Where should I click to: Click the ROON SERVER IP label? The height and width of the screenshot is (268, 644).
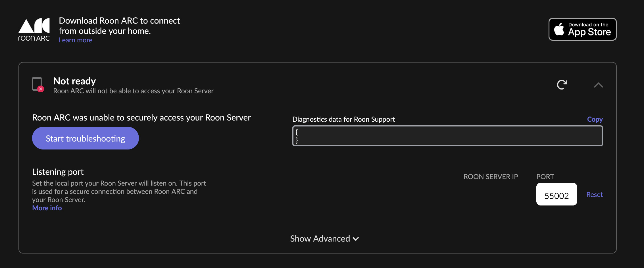coord(491,176)
